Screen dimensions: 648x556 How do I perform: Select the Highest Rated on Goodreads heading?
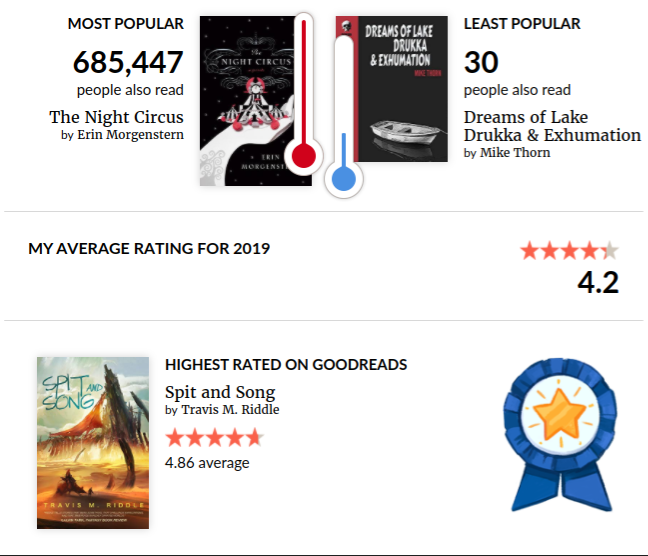pos(286,365)
